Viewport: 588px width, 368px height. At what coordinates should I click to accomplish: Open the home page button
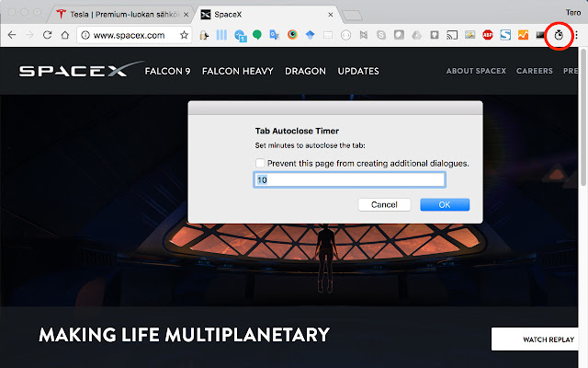tap(65, 35)
